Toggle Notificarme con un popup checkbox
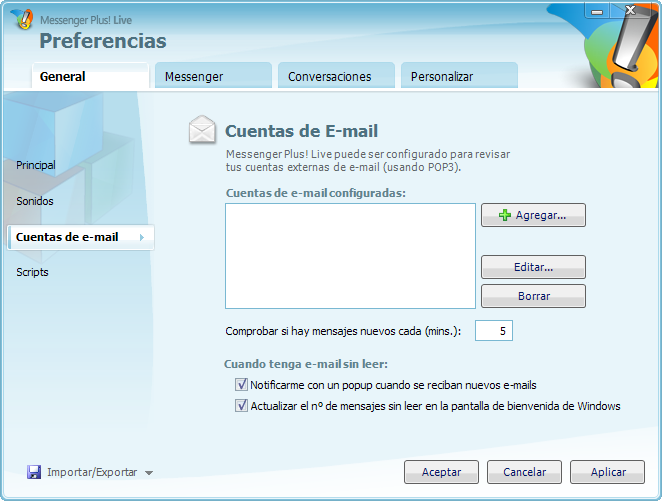This screenshot has height=501, width=662. coord(241,384)
